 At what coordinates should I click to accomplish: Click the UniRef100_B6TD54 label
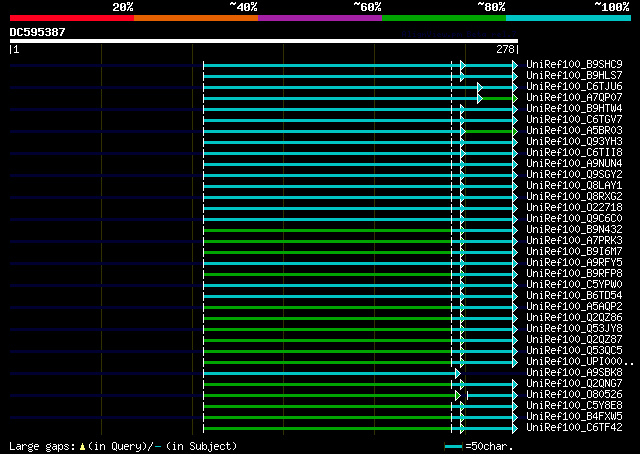pos(574,296)
